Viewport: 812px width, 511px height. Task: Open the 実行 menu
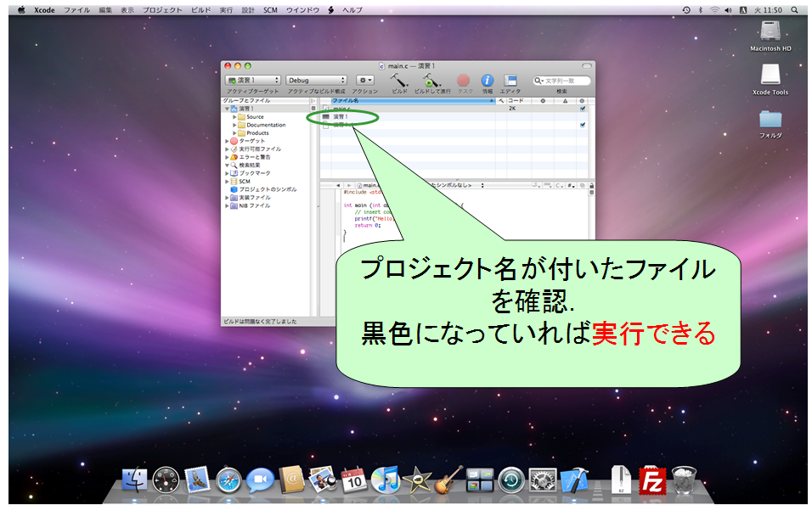[x=226, y=10]
